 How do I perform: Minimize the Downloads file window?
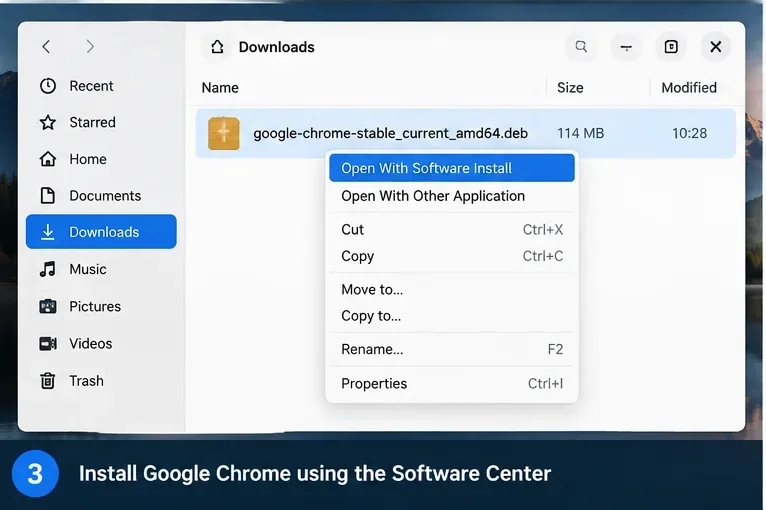(x=626, y=47)
